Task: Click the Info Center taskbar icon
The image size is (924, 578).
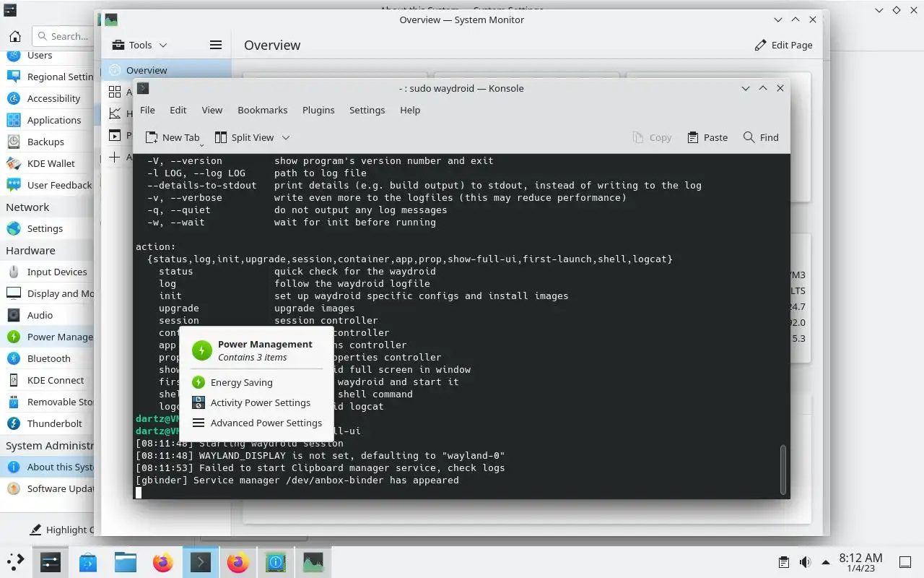Action: [x=276, y=561]
